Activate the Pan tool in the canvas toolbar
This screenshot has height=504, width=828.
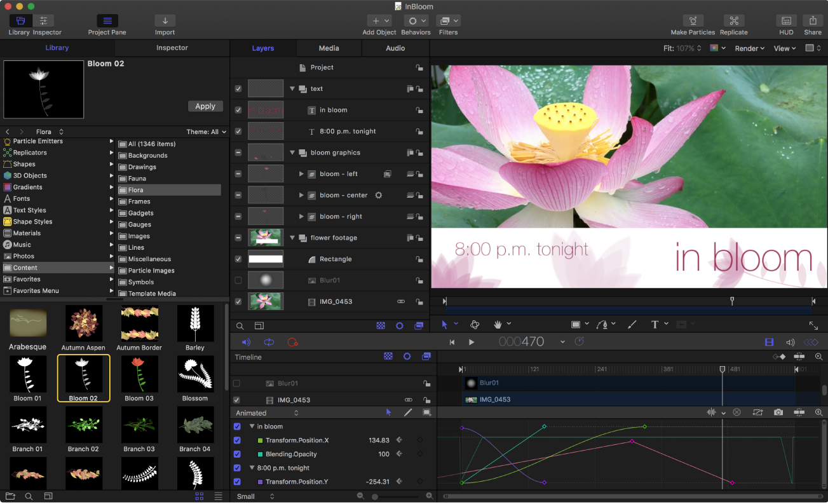(499, 324)
